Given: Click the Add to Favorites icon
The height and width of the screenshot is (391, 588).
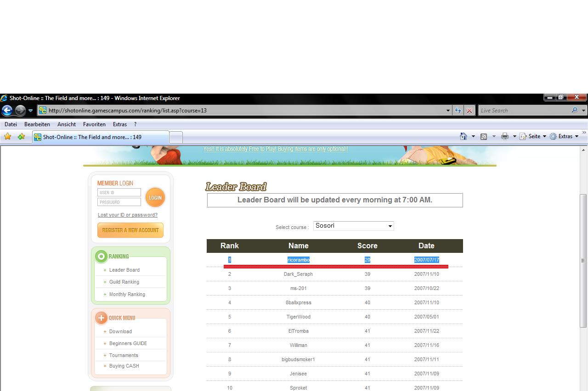Looking at the screenshot, I should 21,137.
